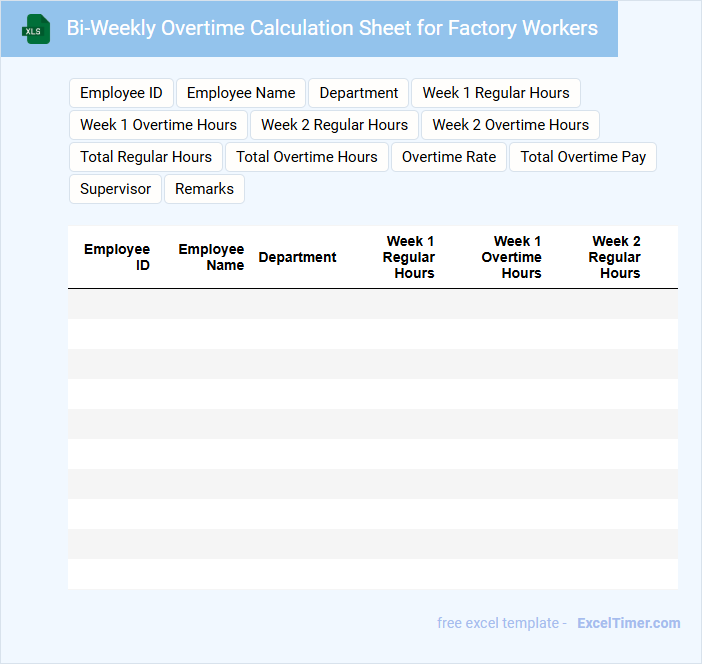Click the Department tag
The width and height of the screenshot is (702, 664).
pos(359,93)
